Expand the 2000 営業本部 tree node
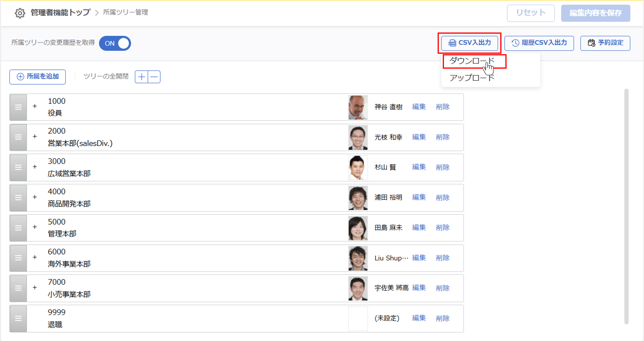This screenshot has height=341, width=644. (x=35, y=136)
